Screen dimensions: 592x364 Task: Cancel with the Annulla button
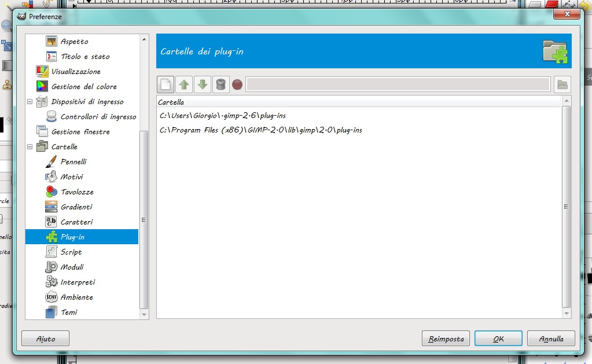tap(551, 339)
